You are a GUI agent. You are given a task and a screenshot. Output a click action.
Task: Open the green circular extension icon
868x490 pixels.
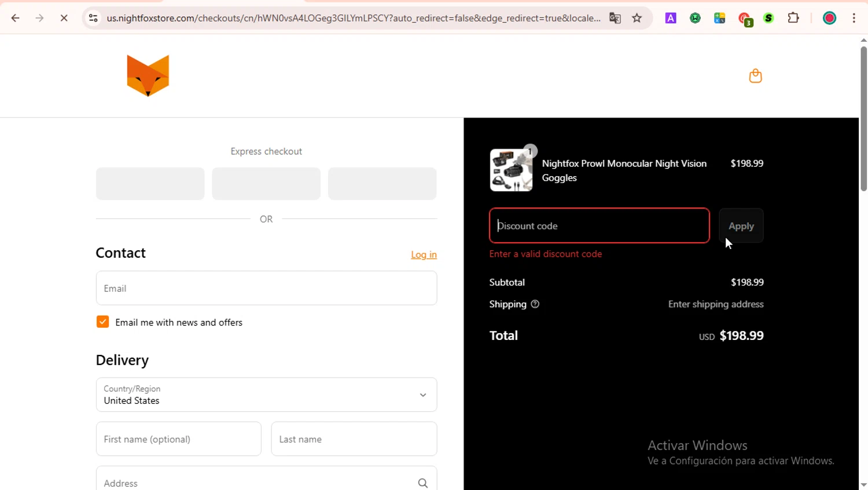tap(696, 18)
